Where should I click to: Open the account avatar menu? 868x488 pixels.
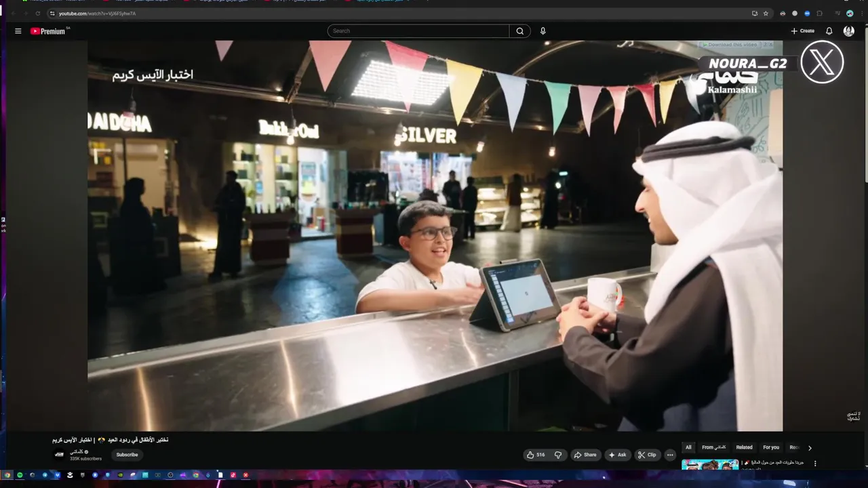(848, 31)
